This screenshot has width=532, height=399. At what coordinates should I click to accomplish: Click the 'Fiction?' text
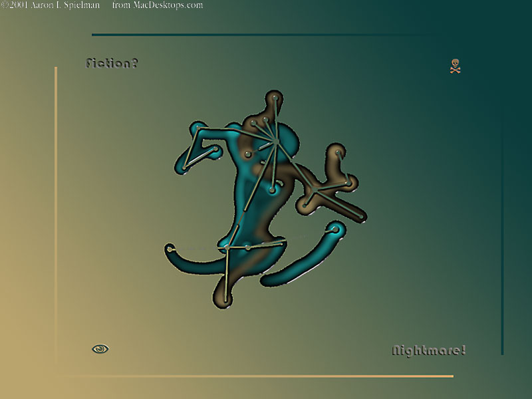point(112,63)
